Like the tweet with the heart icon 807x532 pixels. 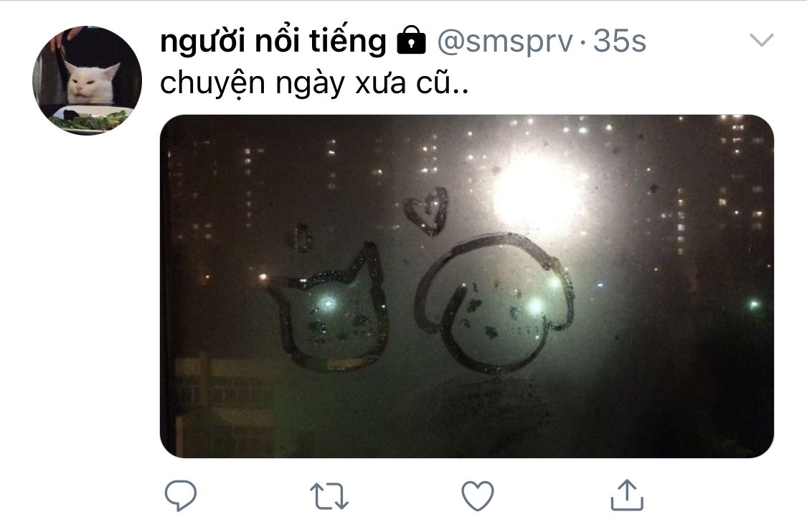(478, 495)
